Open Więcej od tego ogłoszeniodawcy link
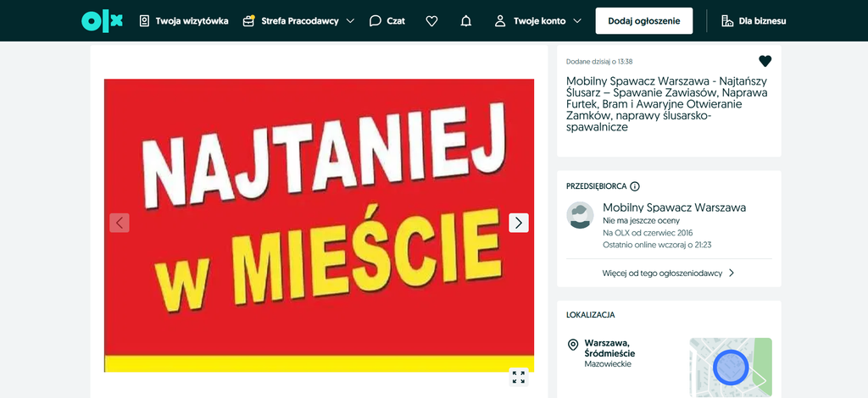Viewport: 868px width, 398px height. pyautogui.click(x=668, y=273)
